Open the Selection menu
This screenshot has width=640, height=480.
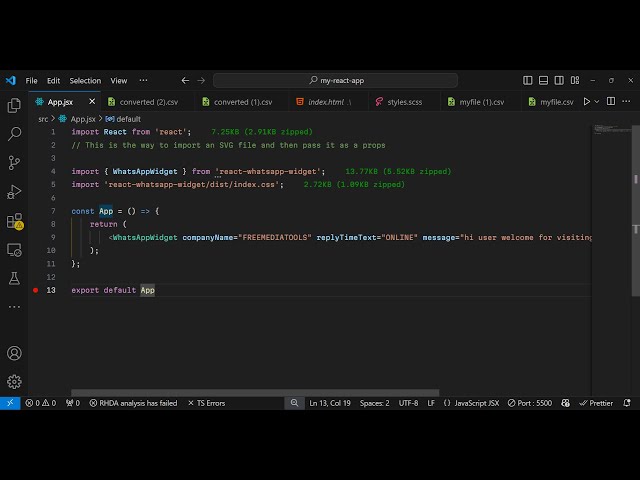click(85, 80)
